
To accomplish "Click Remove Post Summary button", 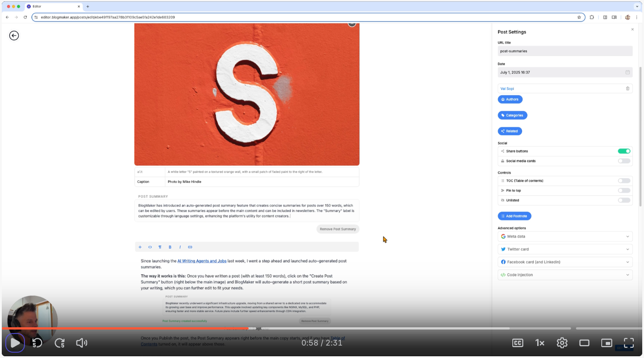I will click(x=338, y=229).
